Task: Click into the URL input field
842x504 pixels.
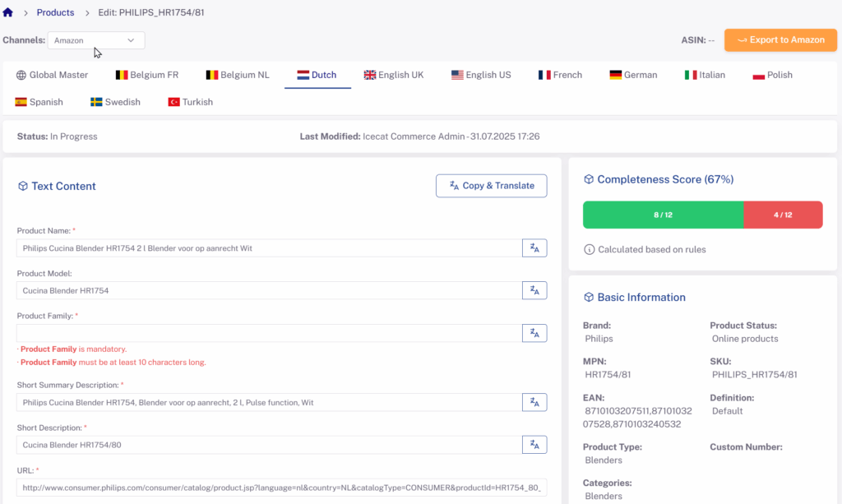Action: (281, 488)
